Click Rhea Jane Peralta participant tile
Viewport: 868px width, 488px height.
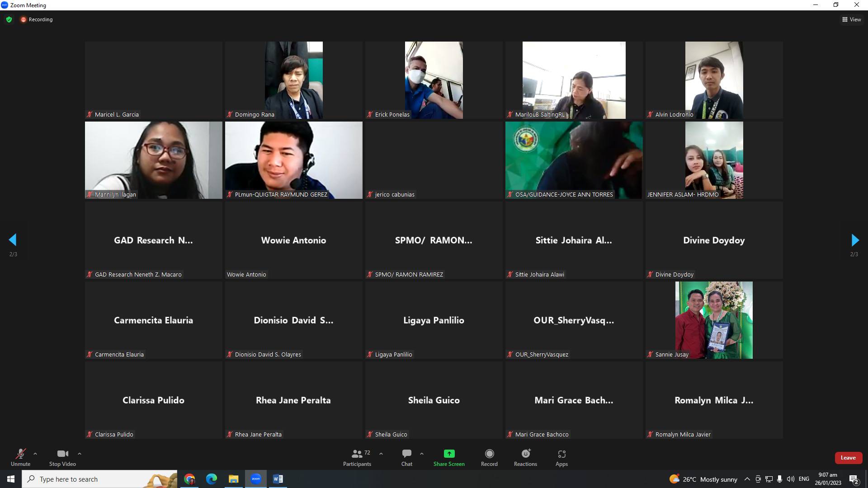pos(294,400)
